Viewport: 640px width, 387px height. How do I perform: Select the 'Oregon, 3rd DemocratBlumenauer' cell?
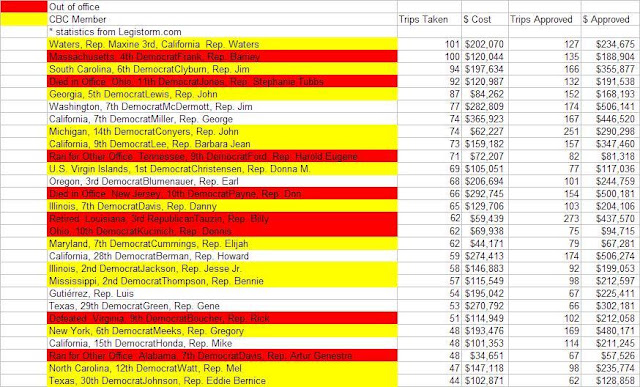tap(222, 181)
